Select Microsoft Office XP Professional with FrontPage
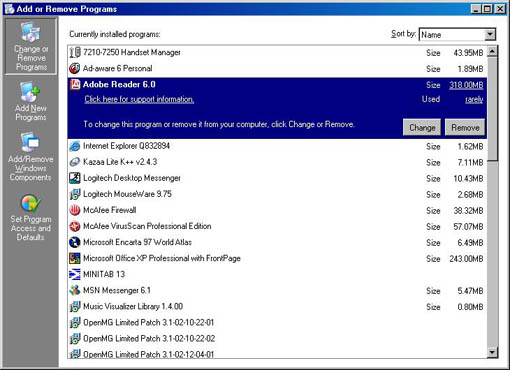 277,258
